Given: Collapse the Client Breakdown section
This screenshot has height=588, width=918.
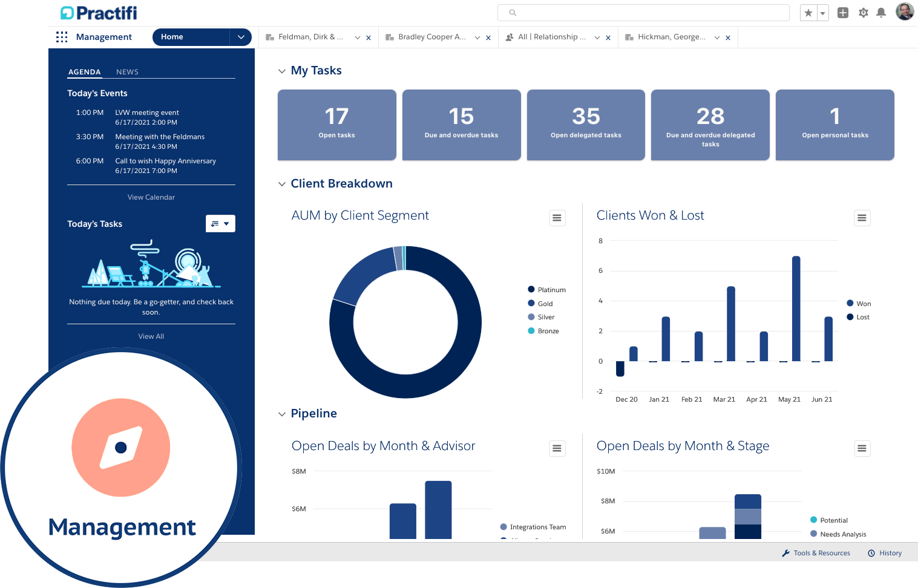Looking at the screenshot, I should pyautogui.click(x=282, y=184).
